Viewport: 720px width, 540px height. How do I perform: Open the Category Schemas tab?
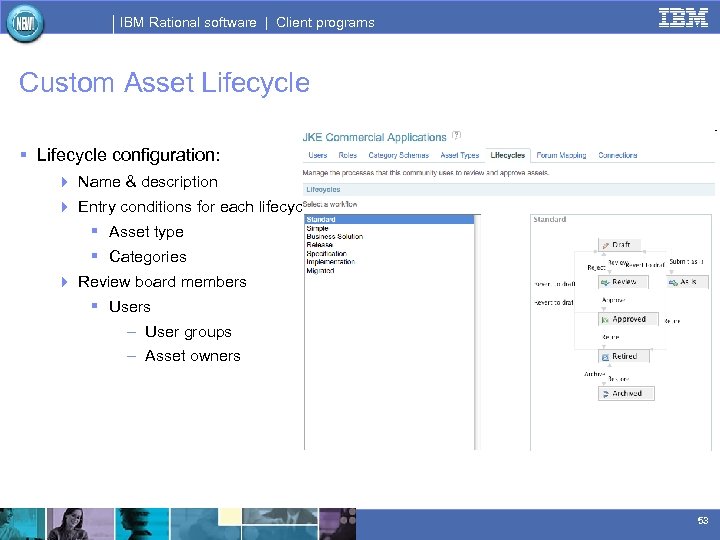(x=399, y=155)
